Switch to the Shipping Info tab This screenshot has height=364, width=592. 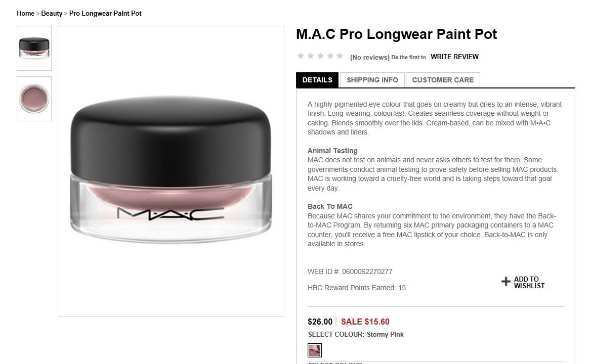point(372,80)
